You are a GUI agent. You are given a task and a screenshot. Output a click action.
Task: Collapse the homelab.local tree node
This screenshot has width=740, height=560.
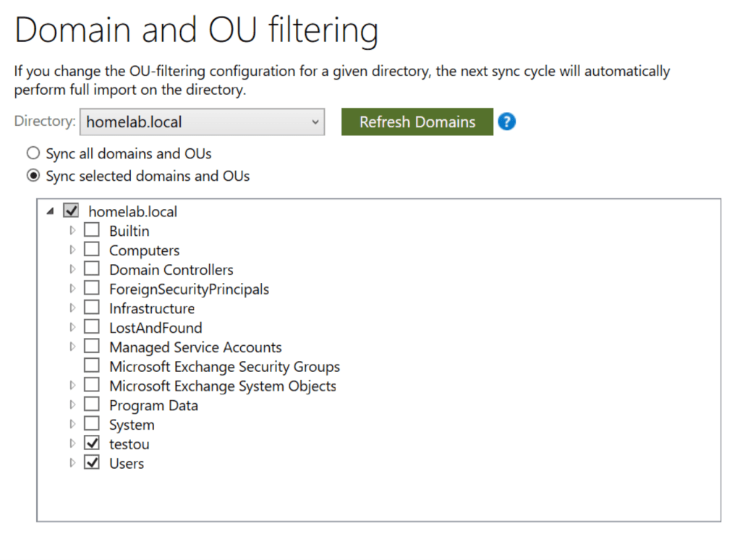(50, 211)
